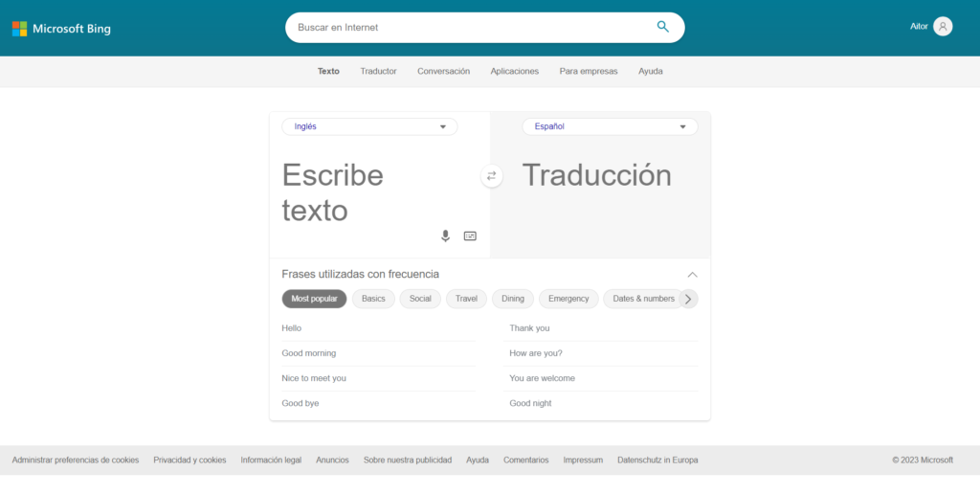The width and height of the screenshot is (980, 494).
Task: Collapse the Frases utilizadas con frecuencia section
Action: coord(692,275)
